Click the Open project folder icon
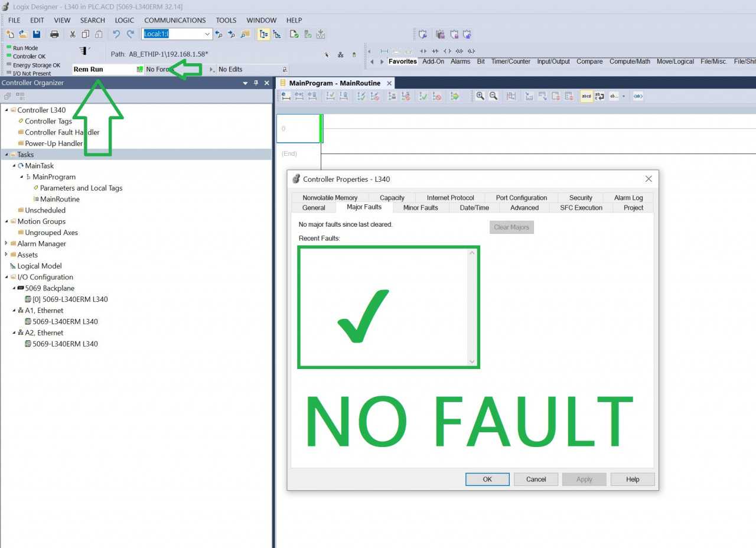 [x=23, y=34]
